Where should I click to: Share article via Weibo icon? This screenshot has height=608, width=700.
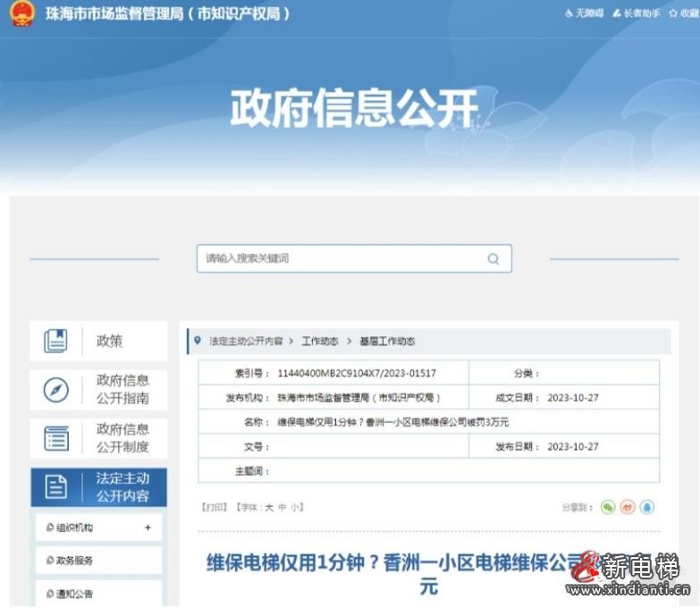coord(628,507)
